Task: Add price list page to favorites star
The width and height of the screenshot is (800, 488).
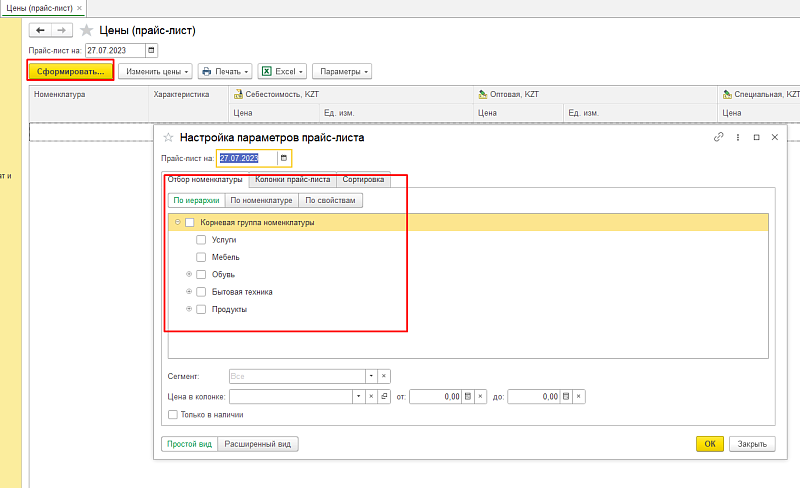Action: click(x=86, y=30)
